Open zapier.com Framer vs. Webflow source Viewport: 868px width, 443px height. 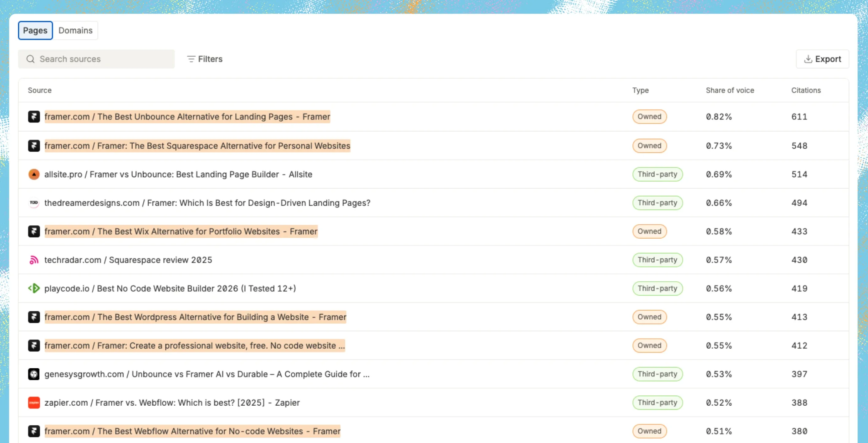(172, 402)
